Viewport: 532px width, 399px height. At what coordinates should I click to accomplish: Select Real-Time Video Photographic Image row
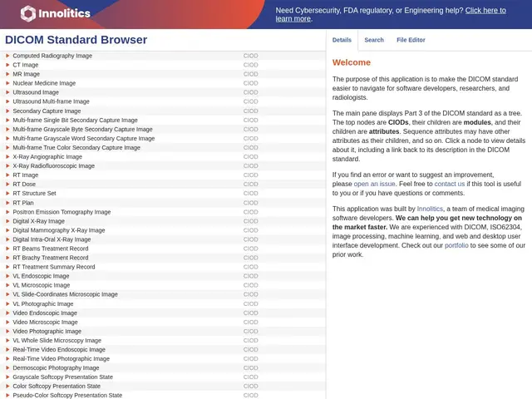point(163,359)
